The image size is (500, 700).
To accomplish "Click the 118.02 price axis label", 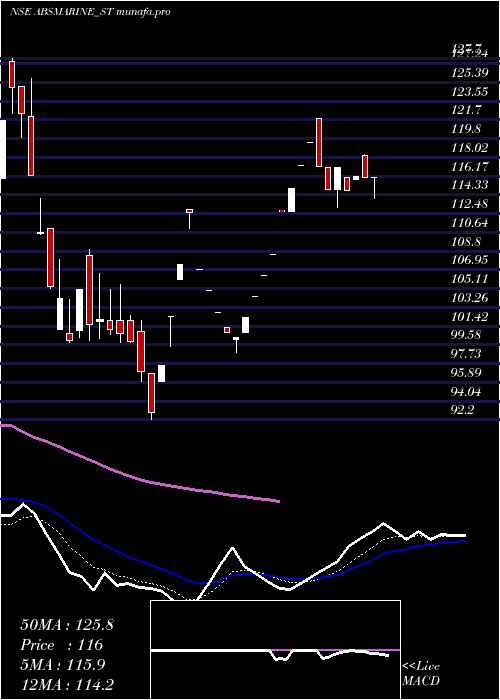I will click(x=470, y=148).
